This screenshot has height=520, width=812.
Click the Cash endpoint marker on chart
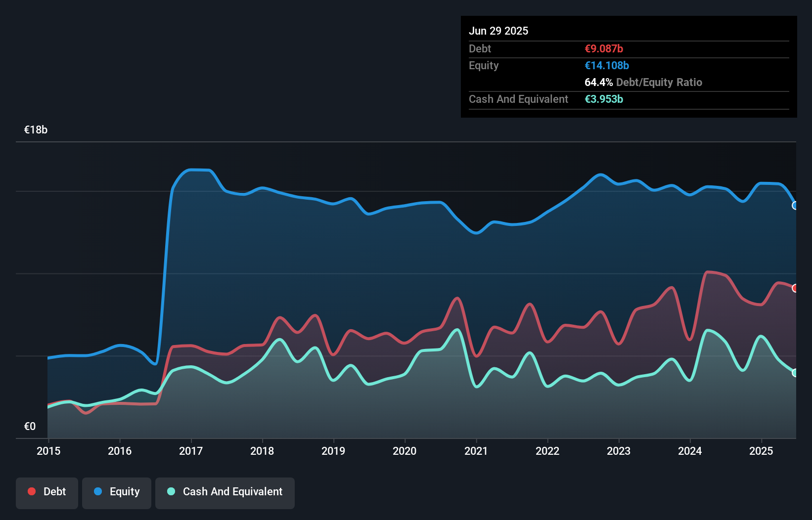[795, 373]
